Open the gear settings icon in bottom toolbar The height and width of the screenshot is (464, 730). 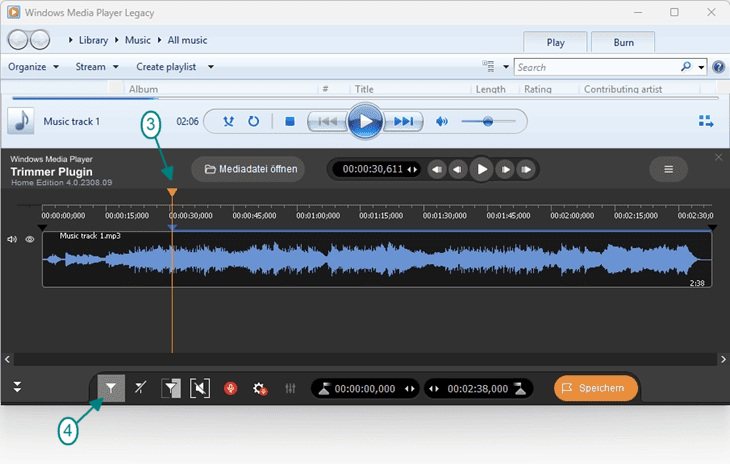tap(260, 388)
